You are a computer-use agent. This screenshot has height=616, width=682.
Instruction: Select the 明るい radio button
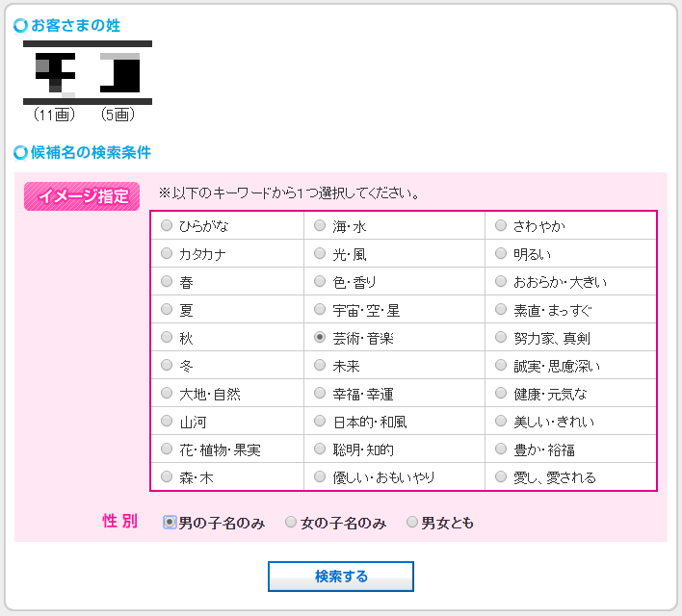pos(501,253)
